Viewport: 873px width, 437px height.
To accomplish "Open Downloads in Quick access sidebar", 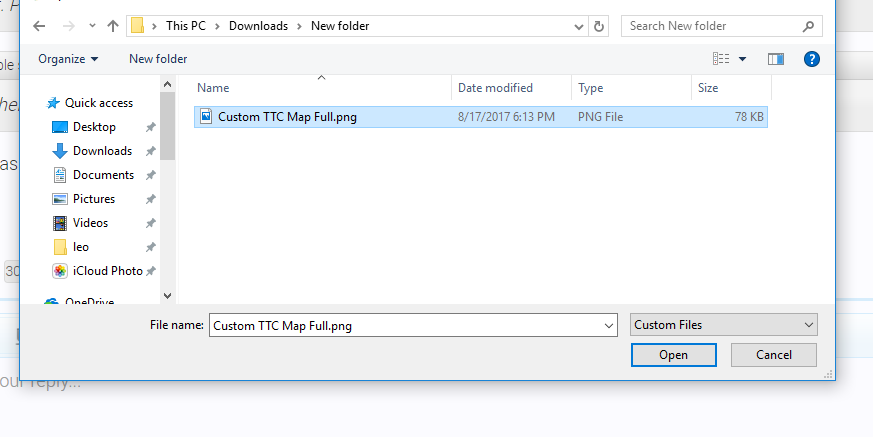I will [x=102, y=151].
